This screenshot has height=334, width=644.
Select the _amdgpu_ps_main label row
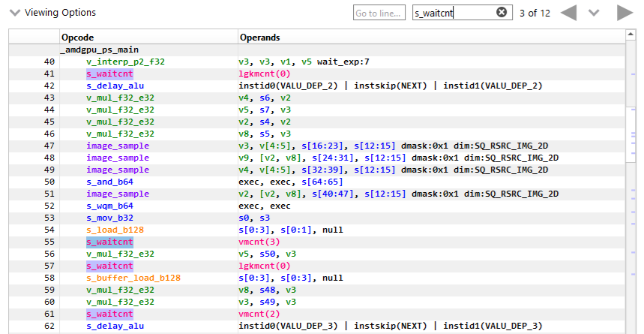click(101, 50)
